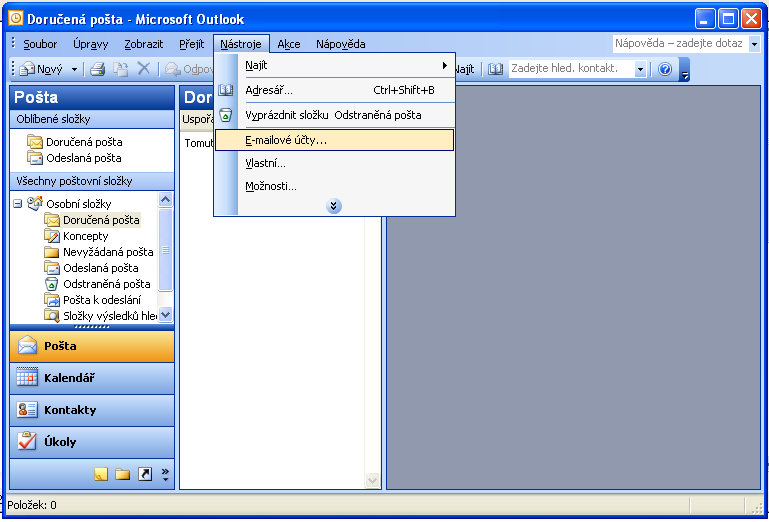Image resolution: width=769 pixels, height=522 pixels.
Task: Click folder tree scrollbar down arrow
Action: pos(166,315)
